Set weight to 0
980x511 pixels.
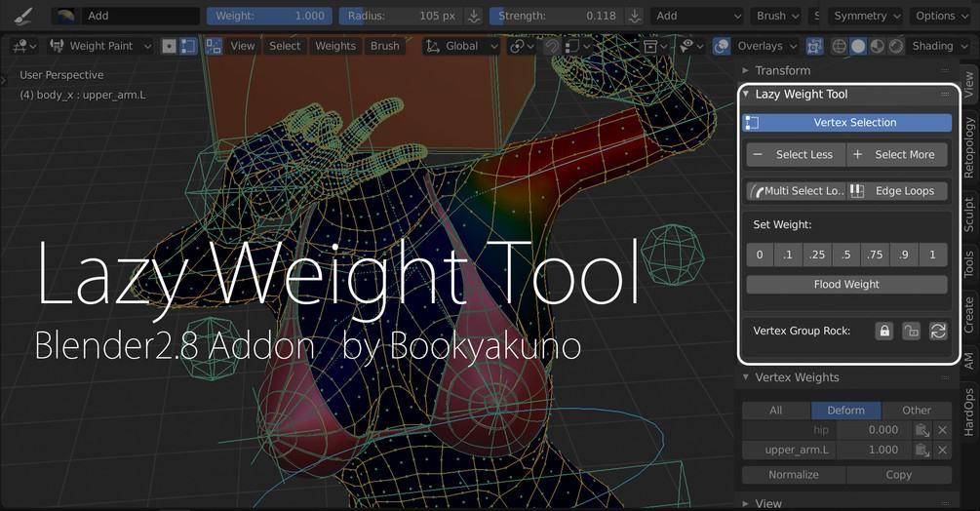point(760,255)
